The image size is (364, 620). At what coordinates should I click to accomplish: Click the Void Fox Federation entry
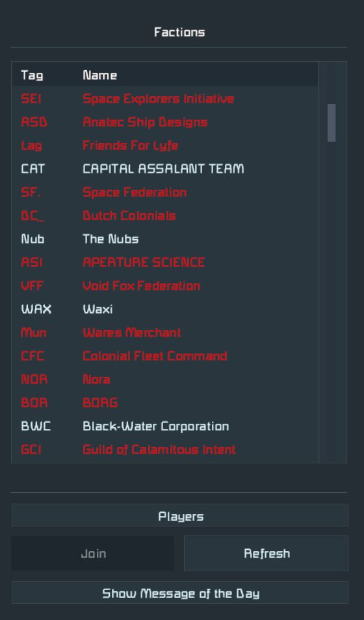[164, 285]
